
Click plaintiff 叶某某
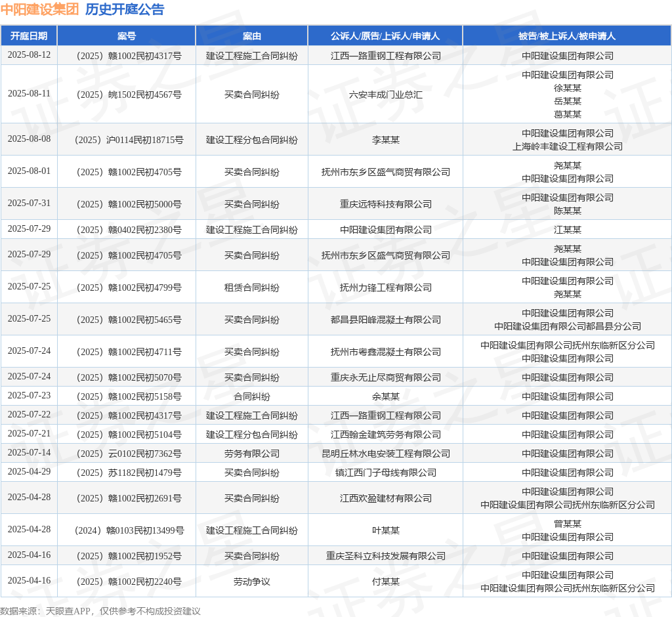pyautogui.click(x=385, y=531)
